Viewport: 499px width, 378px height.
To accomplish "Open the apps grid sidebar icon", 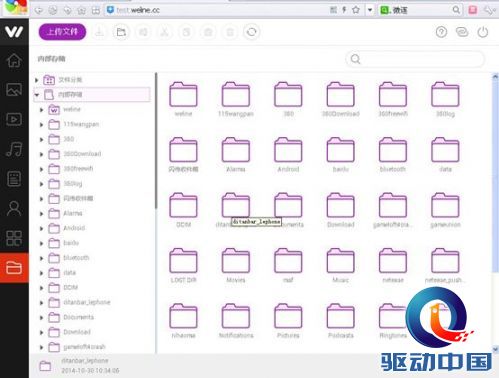I will (14, 238).
